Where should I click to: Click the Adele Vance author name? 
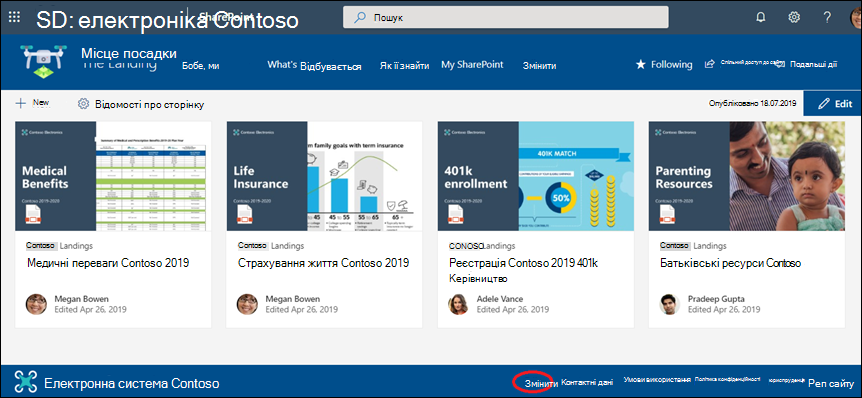(x=500, y=299)
